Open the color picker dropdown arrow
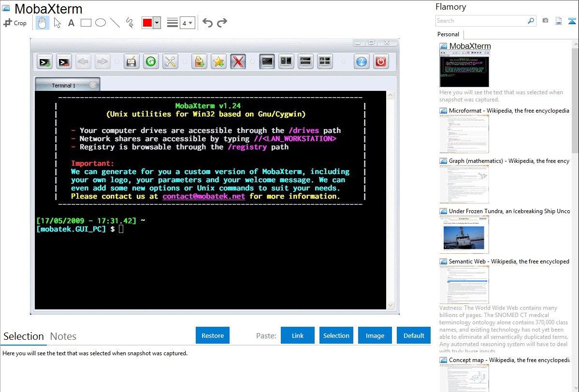Image resolution: width=579 pixels, height=392 pixels. click(157, 23)
